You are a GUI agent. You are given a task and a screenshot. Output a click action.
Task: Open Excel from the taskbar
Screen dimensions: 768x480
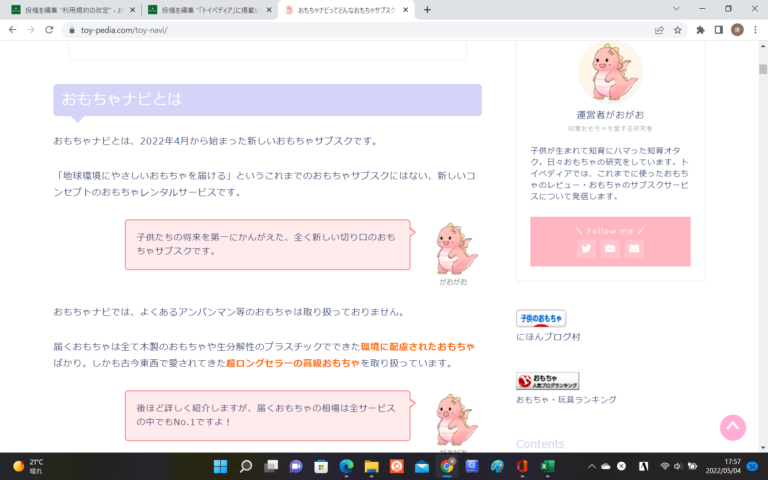(547, 466)
